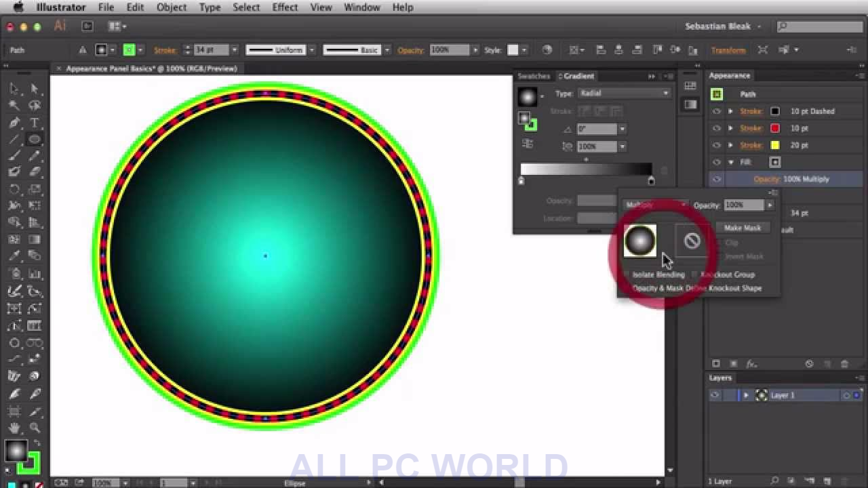
Task: Hide the 10 pt Dashed black stroke
Action: tap(717, 111)
